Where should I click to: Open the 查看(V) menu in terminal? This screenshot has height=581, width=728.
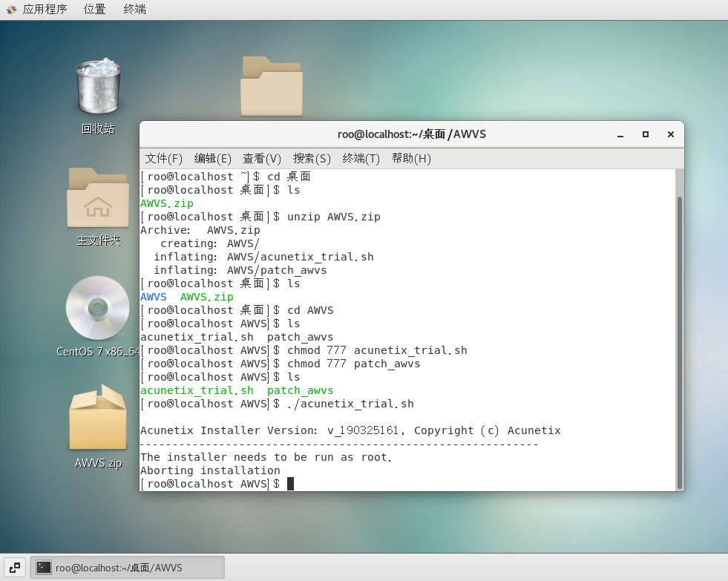262,159
